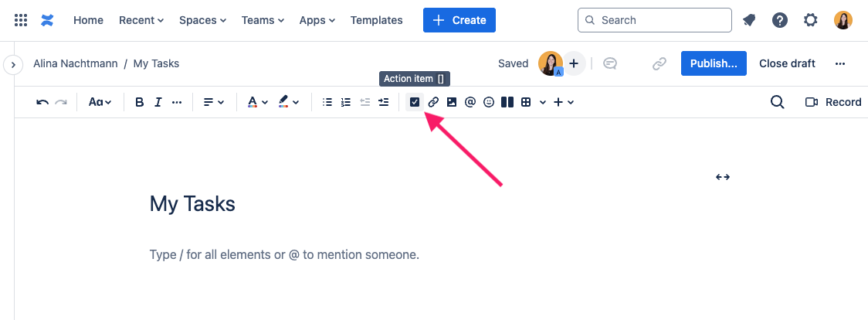
Task: Expand the text alignment dropdown
Action: coord(213,102)
